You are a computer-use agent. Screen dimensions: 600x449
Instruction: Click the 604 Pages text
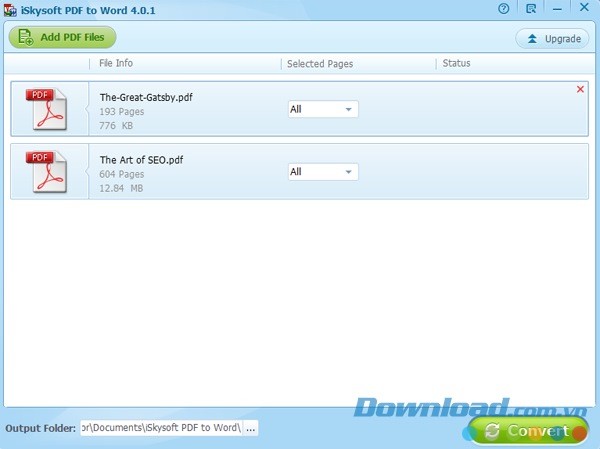[x=122, y=174]
